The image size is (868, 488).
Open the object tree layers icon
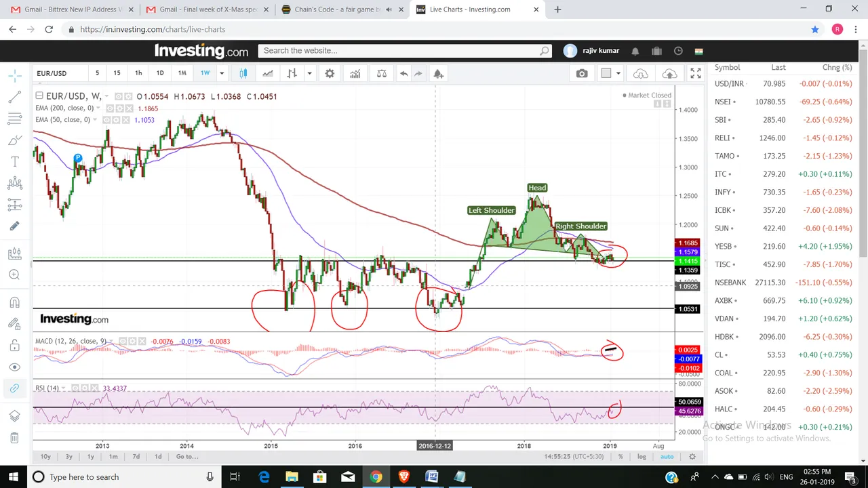tap(14, 416)
